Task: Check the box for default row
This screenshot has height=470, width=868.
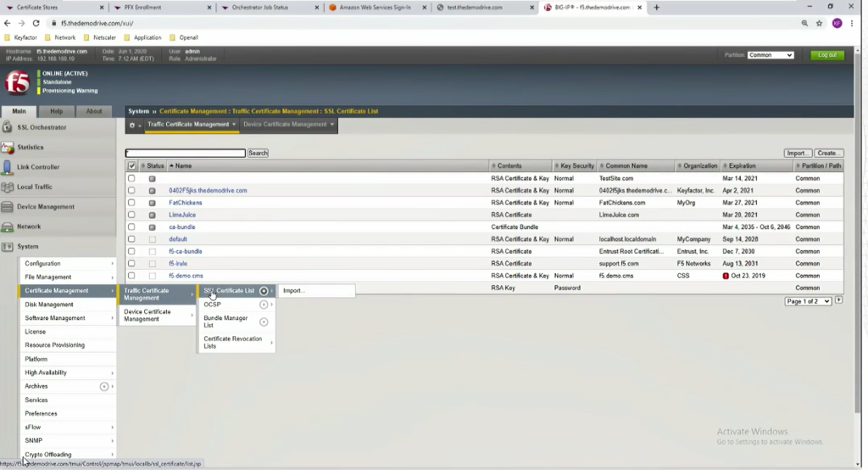Action: [x=131, y=239]
